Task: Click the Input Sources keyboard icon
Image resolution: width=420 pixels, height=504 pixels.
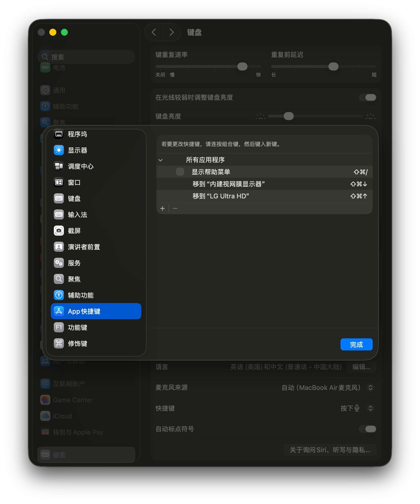Action: [x=59, y=215]
